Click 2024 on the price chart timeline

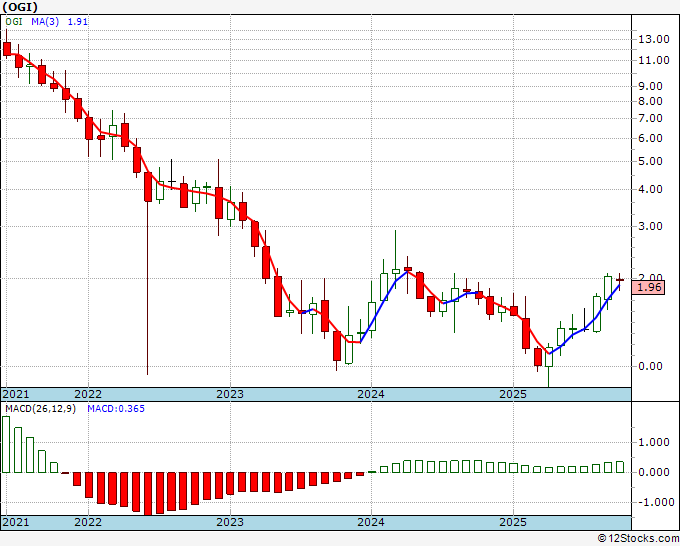[371, 394]
